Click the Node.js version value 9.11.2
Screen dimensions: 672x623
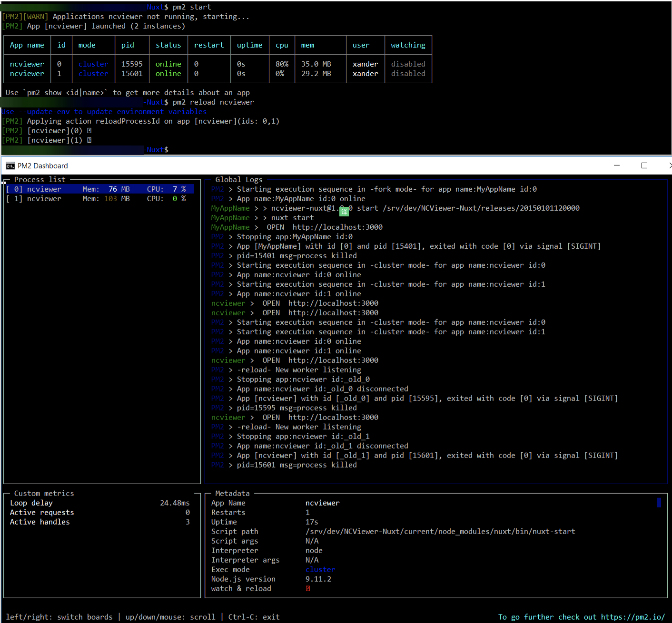pos(318,579)
